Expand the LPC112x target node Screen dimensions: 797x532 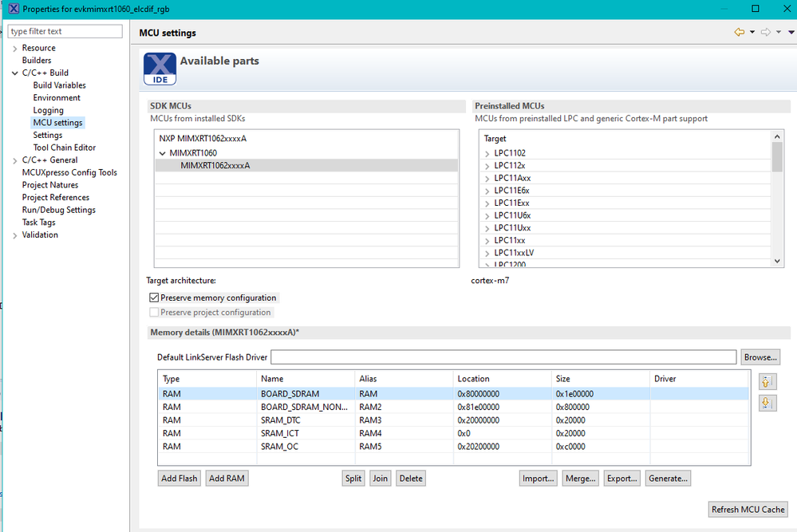click(487, 166)
